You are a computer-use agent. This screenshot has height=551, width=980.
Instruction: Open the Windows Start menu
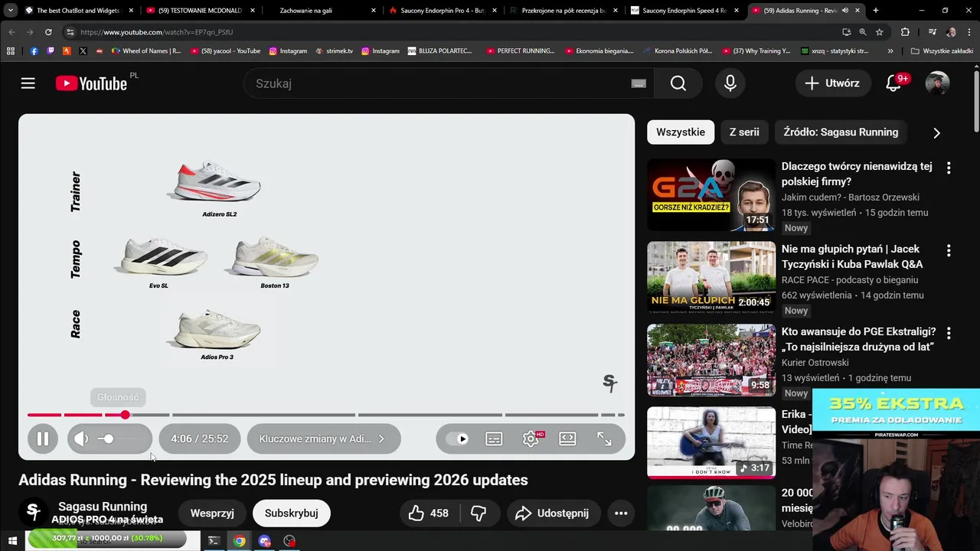(x=12, y=541)
